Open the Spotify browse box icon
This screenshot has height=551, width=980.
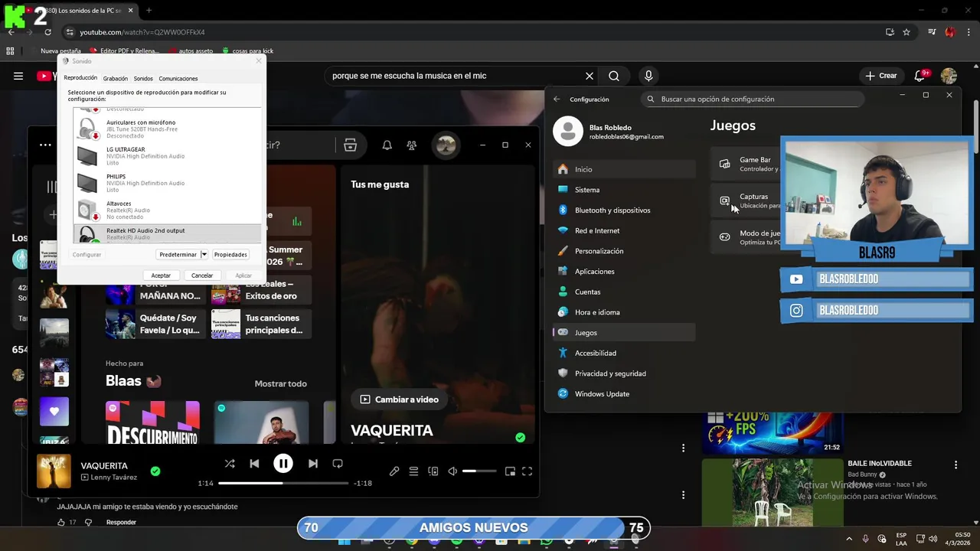pyautogui.click(x=350, y=145)
